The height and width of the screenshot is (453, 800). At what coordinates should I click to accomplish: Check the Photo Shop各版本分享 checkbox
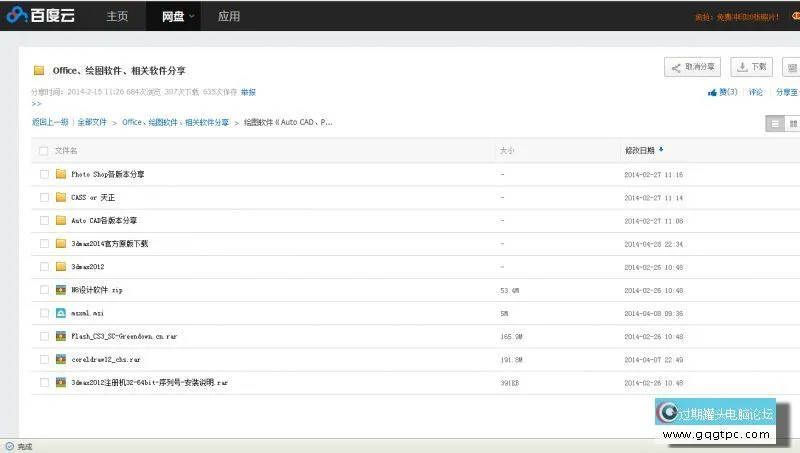click(x=44, y=174)
